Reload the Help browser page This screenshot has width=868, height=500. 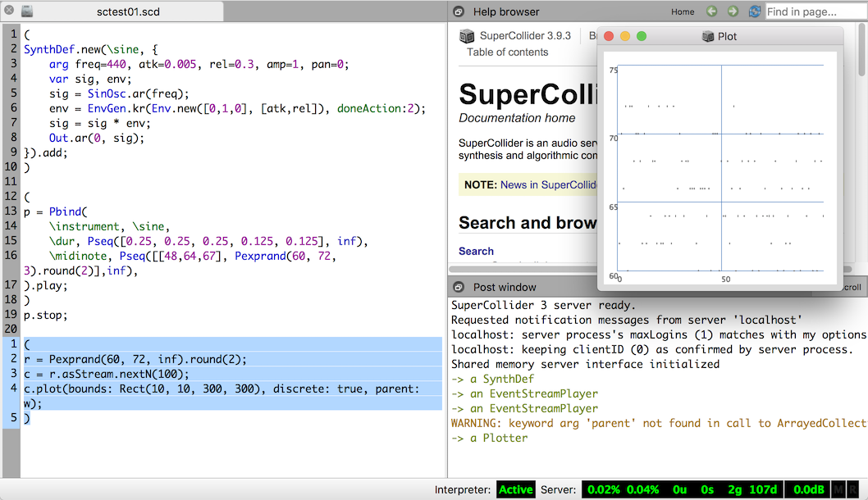[753, 11]
